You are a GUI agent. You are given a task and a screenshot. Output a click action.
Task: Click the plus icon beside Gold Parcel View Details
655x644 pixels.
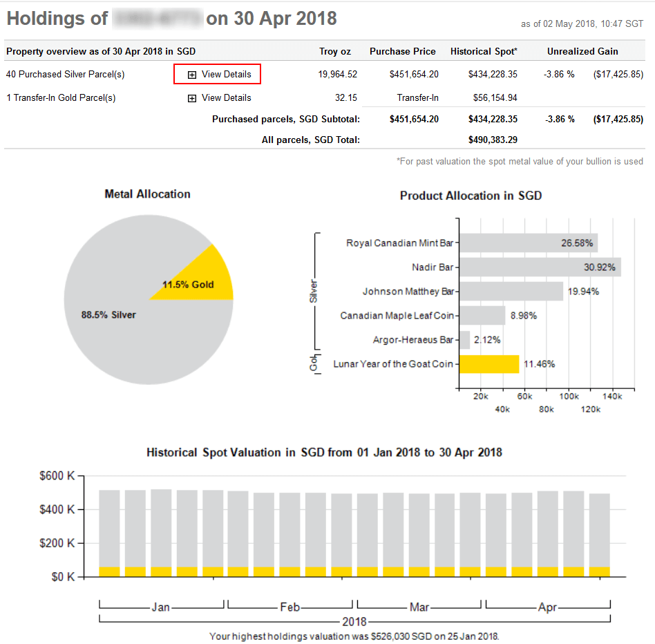(192, 98)
